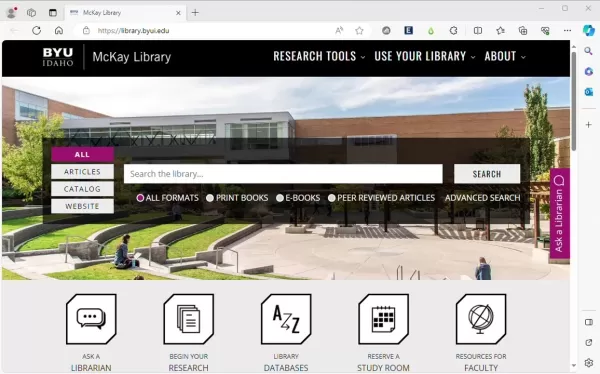Image resolution: width=600 pixels, height=374 pixels.
Task: Open the Begin Your Research documents icon
Action: pos(188,319)
